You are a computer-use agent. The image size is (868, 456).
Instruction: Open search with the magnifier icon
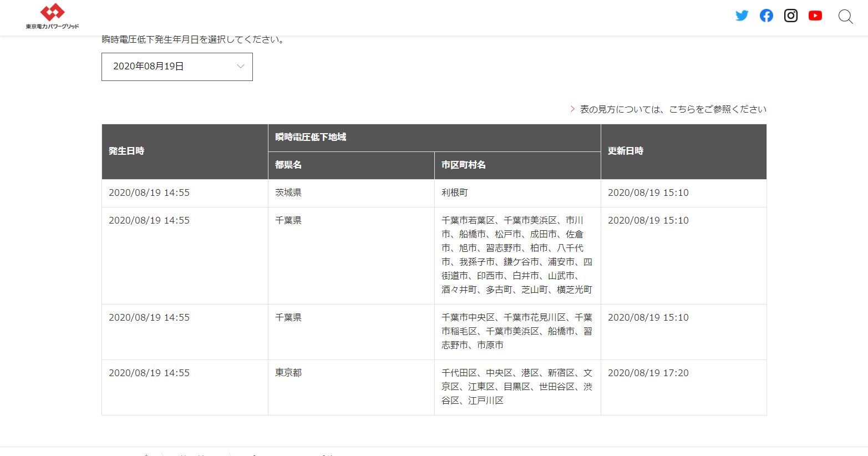pos(845,17)
